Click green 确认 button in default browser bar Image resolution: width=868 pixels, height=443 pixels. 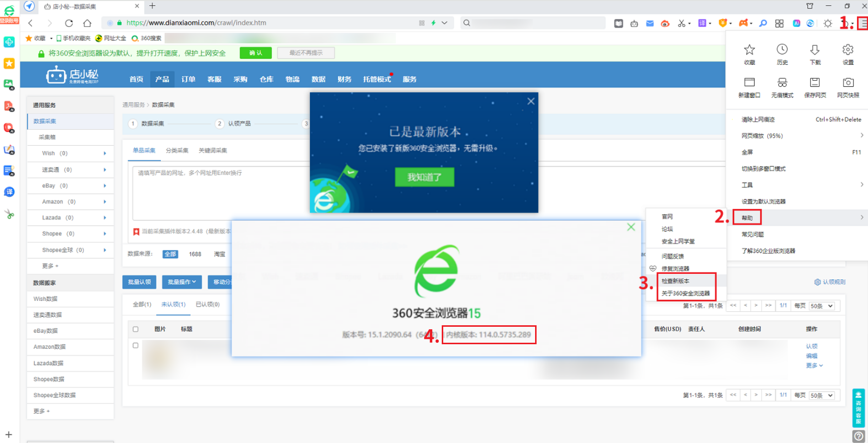256,53
